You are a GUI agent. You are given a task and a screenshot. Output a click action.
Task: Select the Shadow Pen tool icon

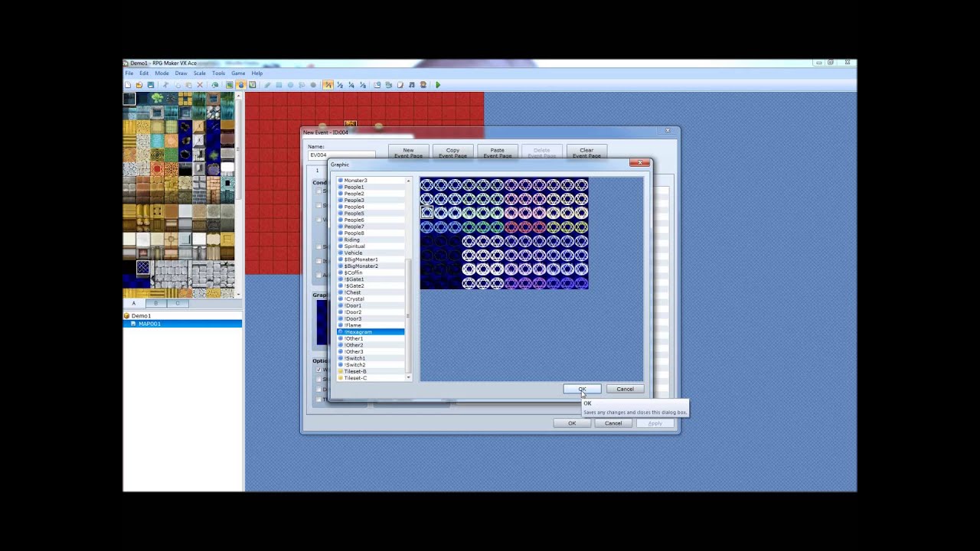pyautogui.click(x=313, y=85)
